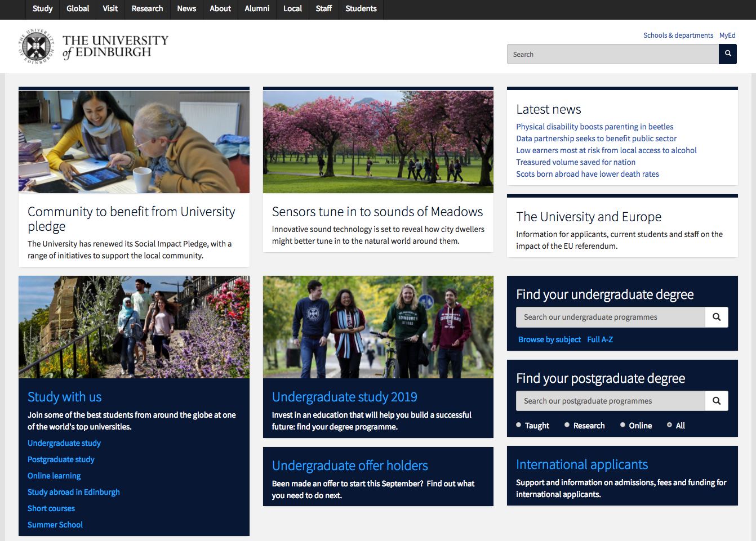Open 'Scots born abroad have lower death rates'
Image resolution: width=756 pixels, height=541 pixels.
point(588,174)
